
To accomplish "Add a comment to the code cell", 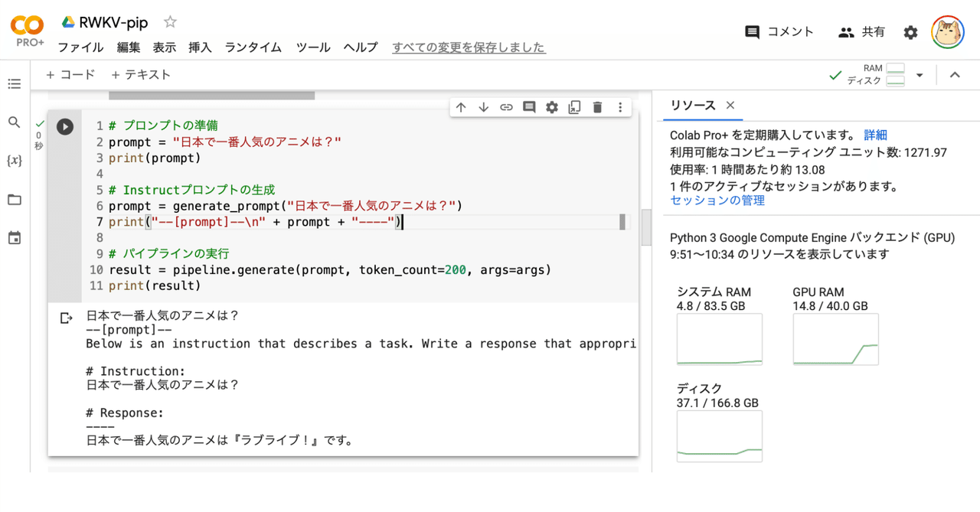I will [529, 107].
